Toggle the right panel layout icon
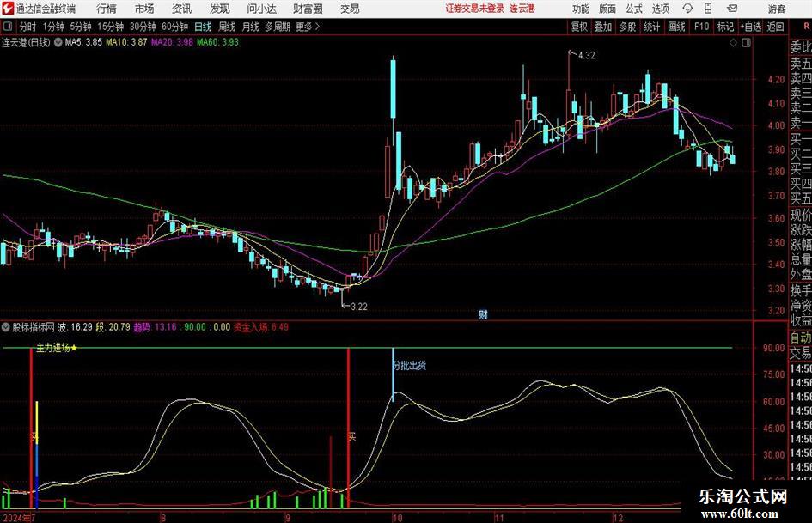 pos(746,43)
